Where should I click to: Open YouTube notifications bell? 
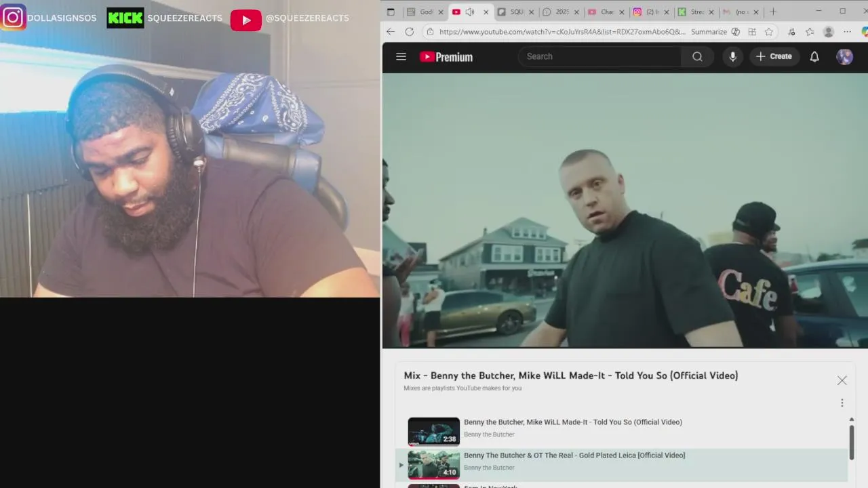814,57
